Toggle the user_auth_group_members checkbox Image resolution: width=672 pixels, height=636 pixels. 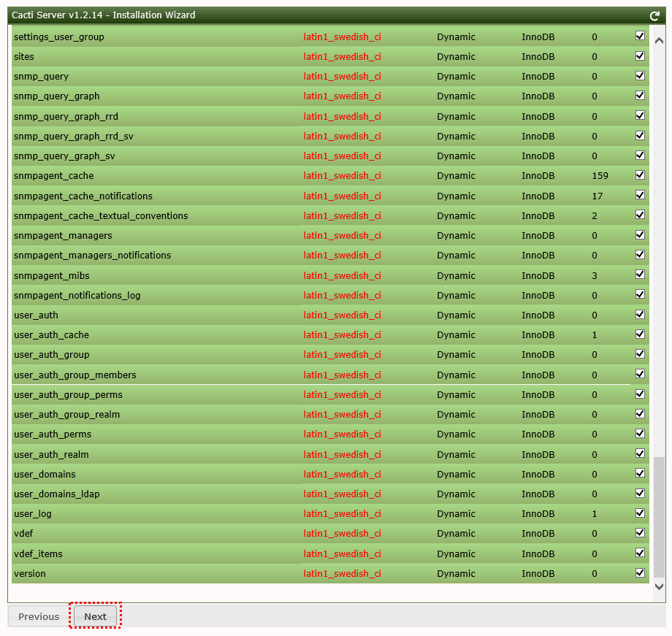640,374
